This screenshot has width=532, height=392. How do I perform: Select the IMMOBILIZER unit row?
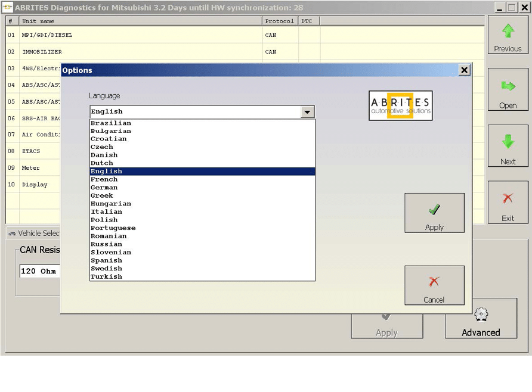(42, 52)
